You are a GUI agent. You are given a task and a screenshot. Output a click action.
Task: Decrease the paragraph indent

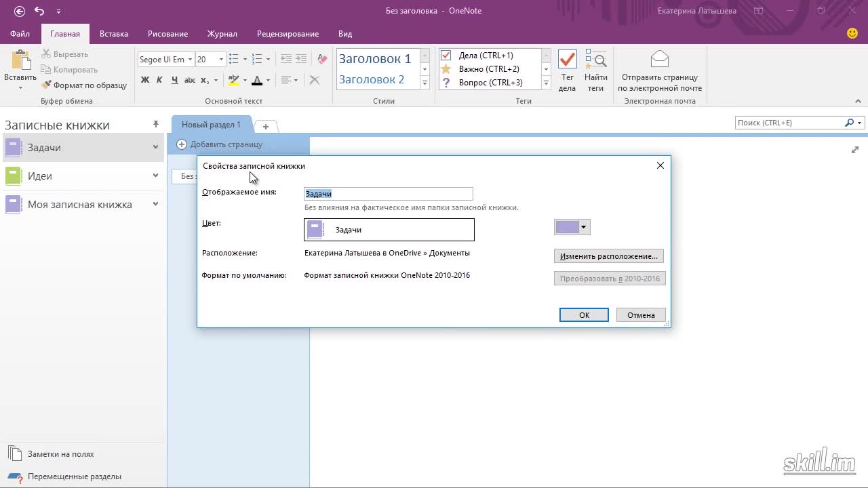286,60
